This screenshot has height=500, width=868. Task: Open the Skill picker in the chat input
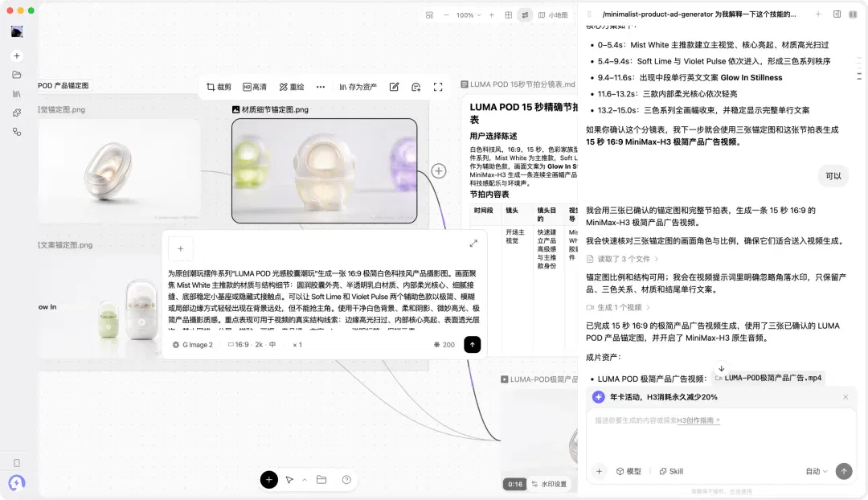click(671, 471)
